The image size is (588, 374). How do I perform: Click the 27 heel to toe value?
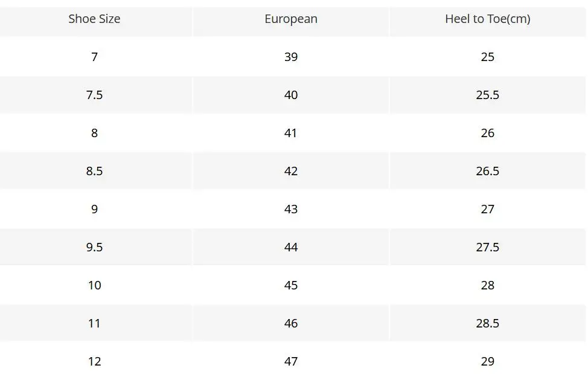tap(488, 209)
